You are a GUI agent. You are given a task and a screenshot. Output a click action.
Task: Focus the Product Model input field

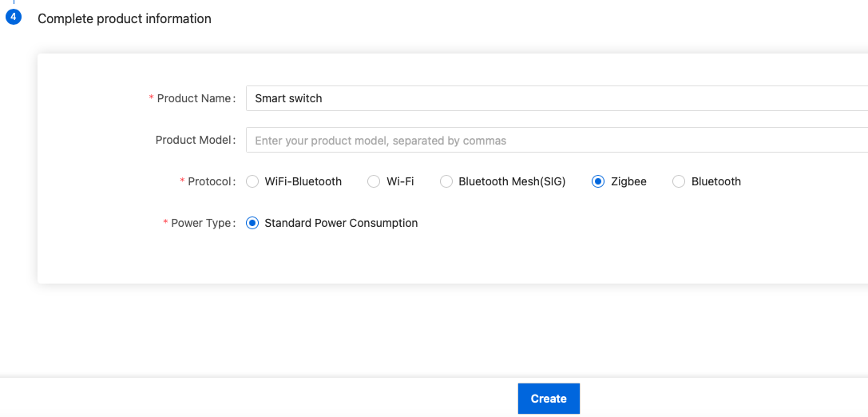[557, 140]
